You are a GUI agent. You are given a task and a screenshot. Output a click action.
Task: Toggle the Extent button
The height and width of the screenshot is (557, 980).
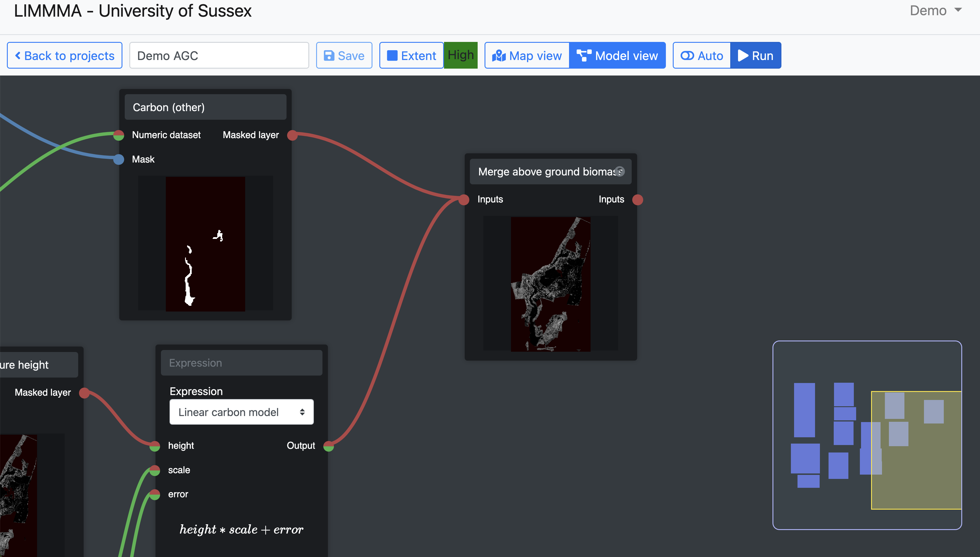coord(411,55)
